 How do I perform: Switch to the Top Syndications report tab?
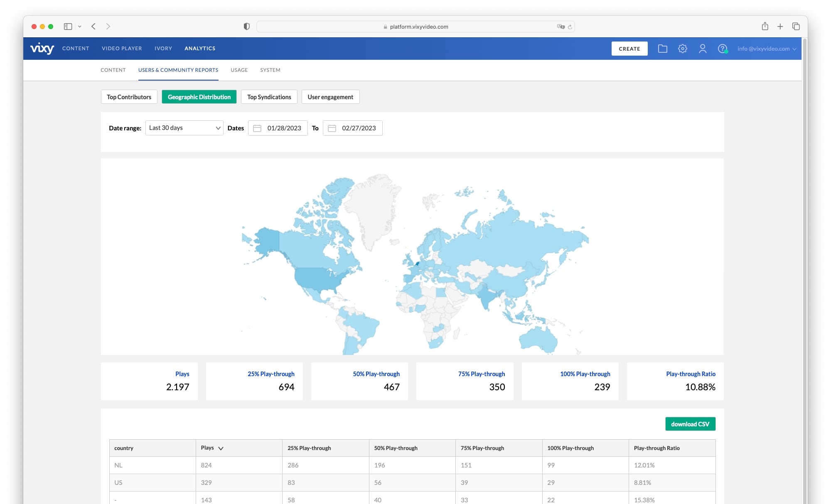click(269, 97)
